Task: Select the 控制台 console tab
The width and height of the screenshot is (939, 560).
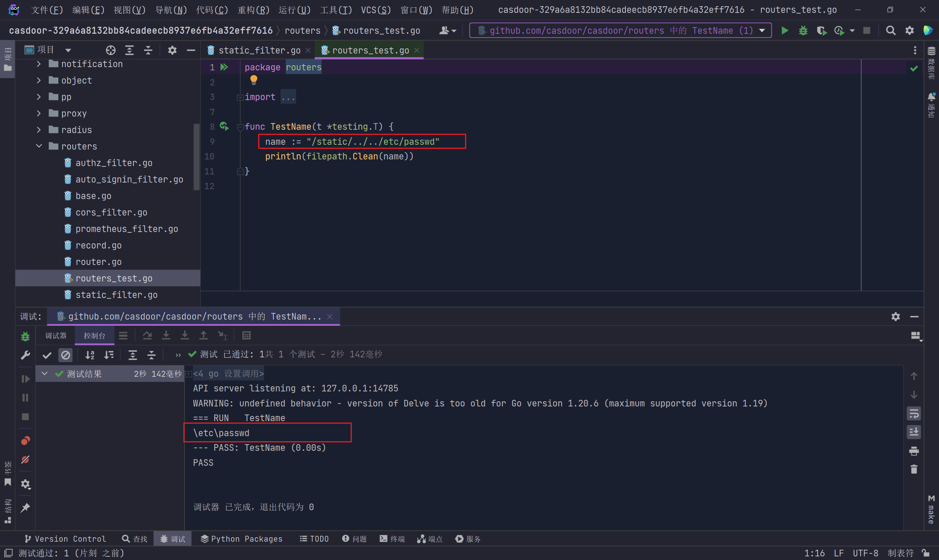Action: pyautogui.click(x=94, y=335)
